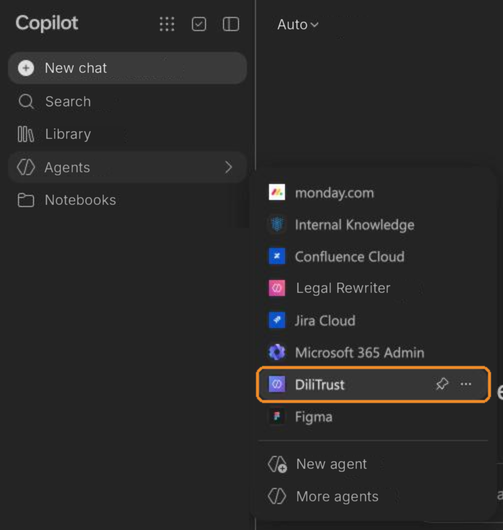503x530 pixels.
Task: Click the plus icon beside New chat
Action: (x=26, y=68)
